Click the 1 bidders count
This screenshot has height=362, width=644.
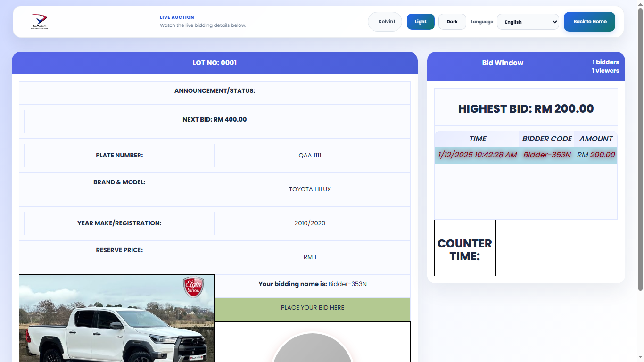coord(605,62)
